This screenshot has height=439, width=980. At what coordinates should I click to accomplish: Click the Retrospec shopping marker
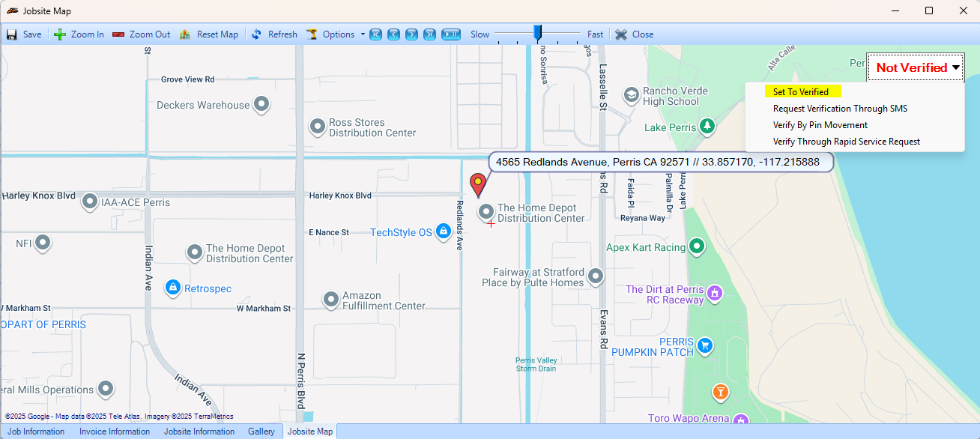pyautogui.click(x=173, y=288)
